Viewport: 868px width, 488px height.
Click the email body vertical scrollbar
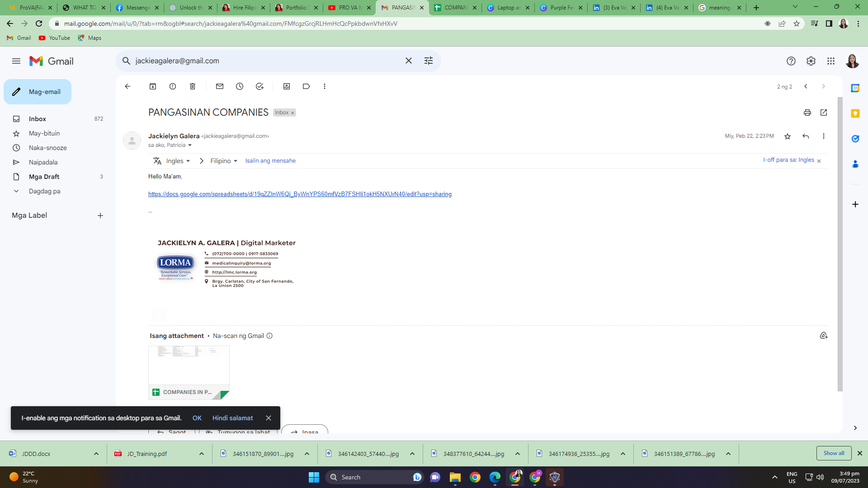point(840,244)
